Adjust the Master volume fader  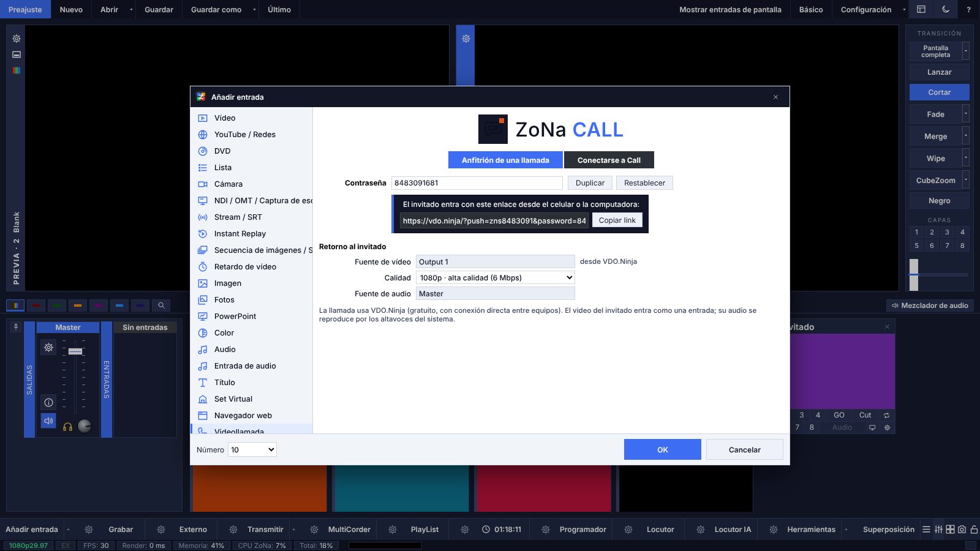coord(75,351)
